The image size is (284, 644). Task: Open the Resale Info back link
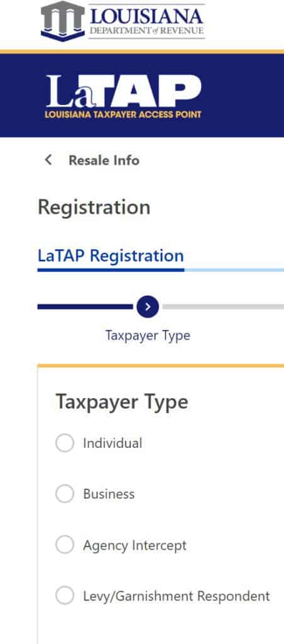[x=104, y=160]
